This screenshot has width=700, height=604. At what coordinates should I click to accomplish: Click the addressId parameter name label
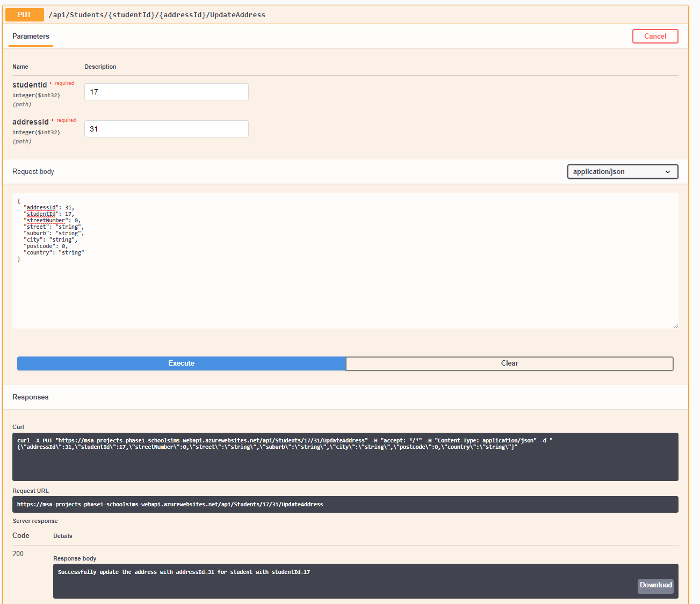click(x=31, y=122)
